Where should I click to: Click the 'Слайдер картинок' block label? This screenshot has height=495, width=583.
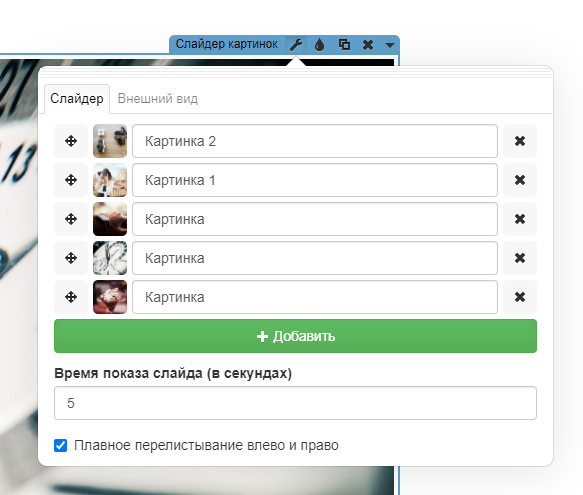point(226,44)
